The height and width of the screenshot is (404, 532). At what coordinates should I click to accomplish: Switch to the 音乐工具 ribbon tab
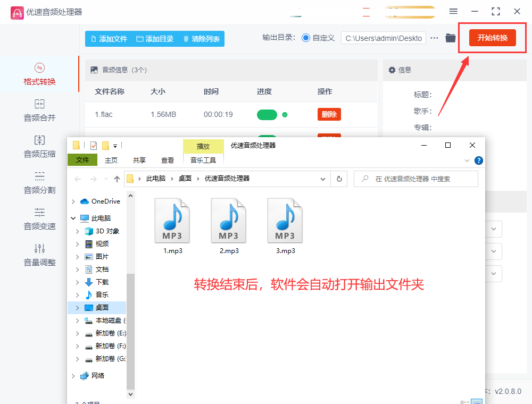tap(203, 160)
